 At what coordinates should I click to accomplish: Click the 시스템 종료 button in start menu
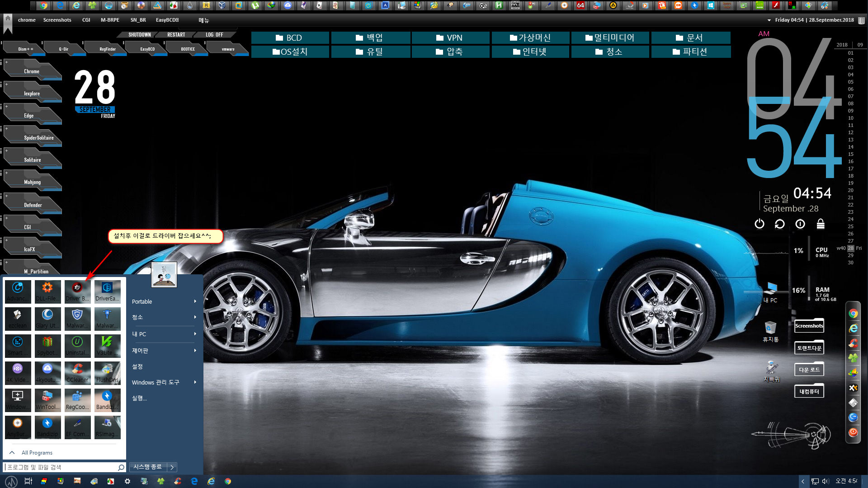pyautogui.click(x=148, y=467)
